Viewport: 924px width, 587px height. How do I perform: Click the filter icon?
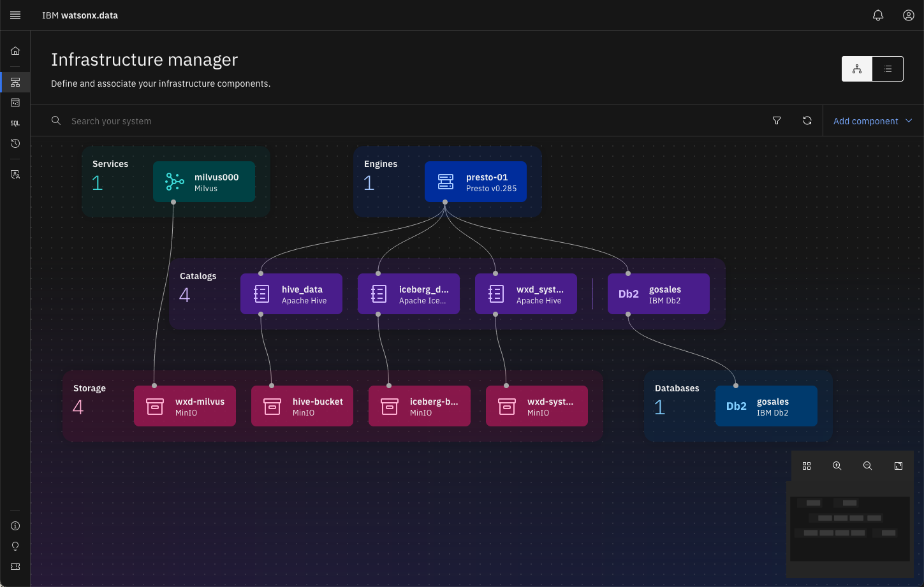click(777, 120)
